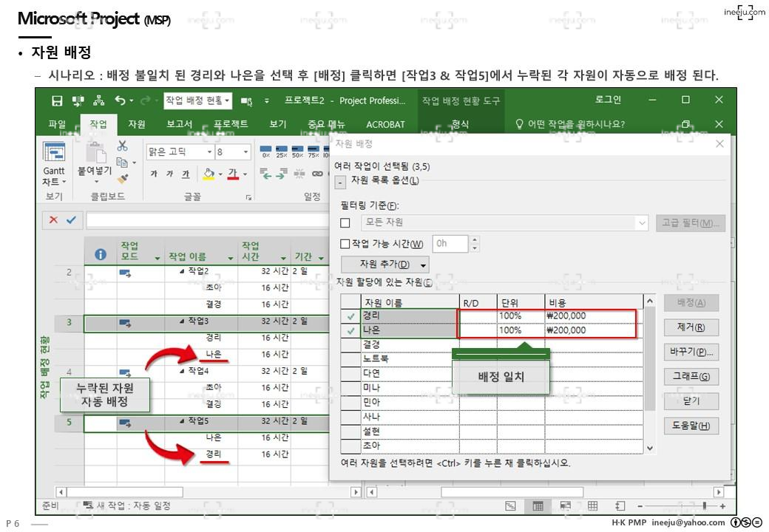769x532 pixels.
Task: Mark task 75% complete
Action: click(x=314, y=152)
